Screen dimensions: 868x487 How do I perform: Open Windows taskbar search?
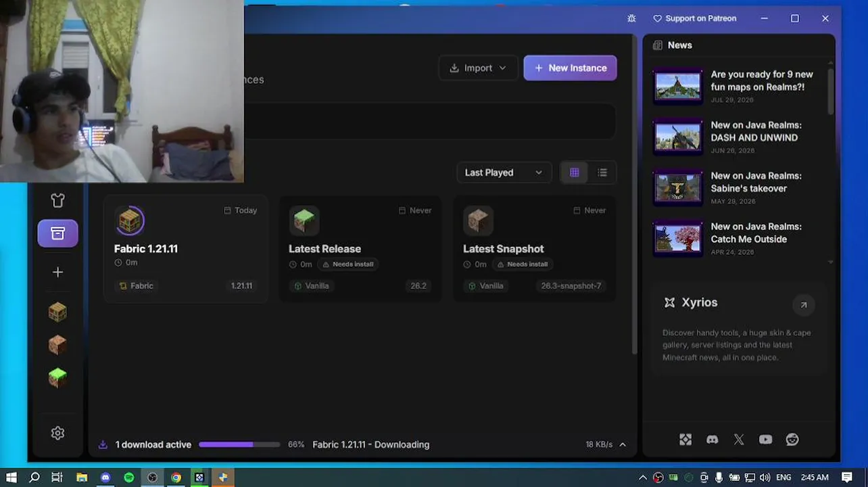(x=34, y=478)
